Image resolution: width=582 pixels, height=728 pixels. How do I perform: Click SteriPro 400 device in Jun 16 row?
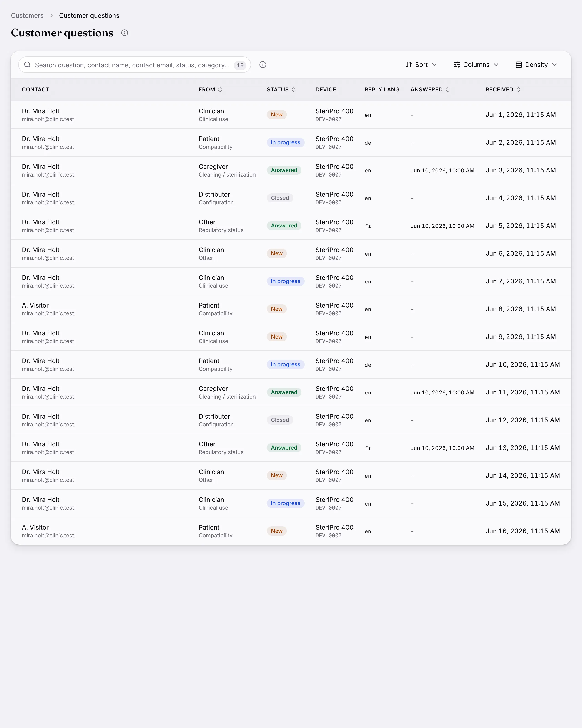click(x=334, y=527)
